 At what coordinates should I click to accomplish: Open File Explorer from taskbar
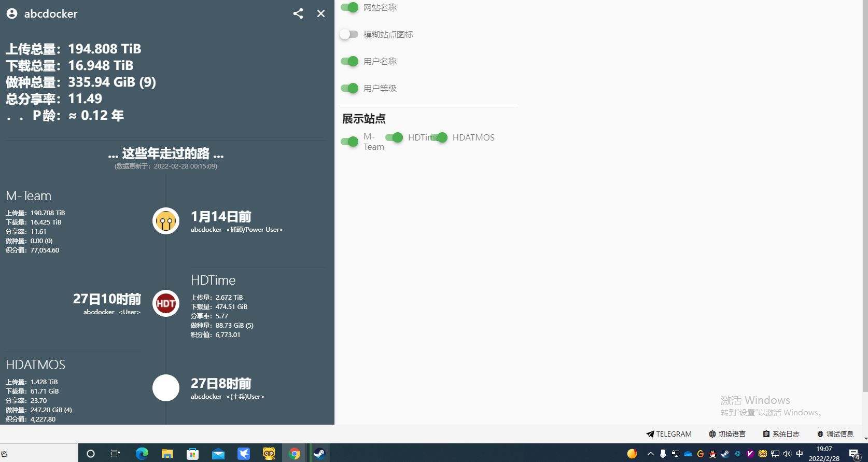[167, 454]
